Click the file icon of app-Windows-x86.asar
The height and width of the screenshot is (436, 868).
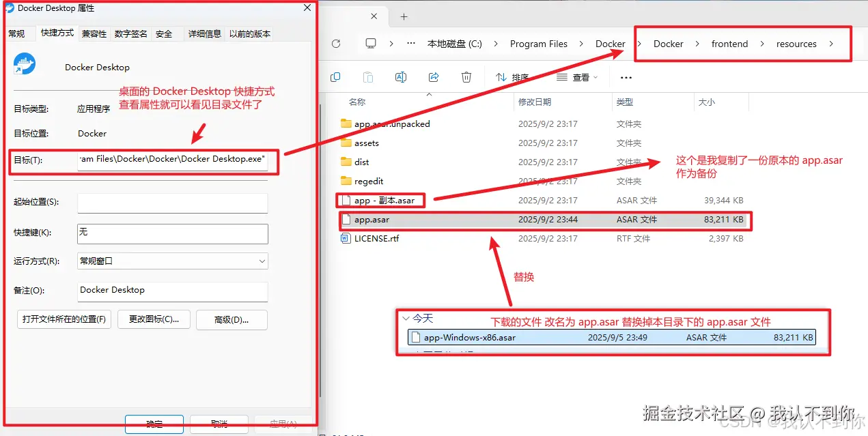pyautogui.click(x=416, y=337)
